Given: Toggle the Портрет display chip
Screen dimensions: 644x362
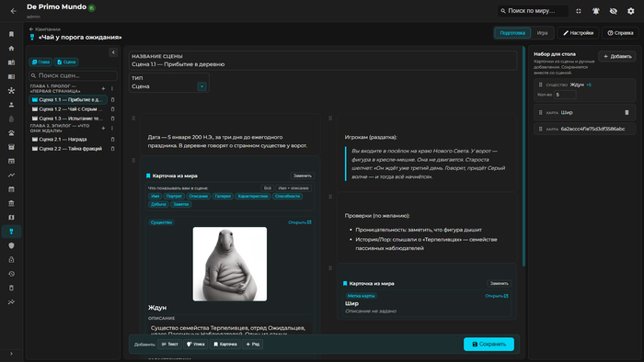Looking at the screenshot, I should 174,197.
